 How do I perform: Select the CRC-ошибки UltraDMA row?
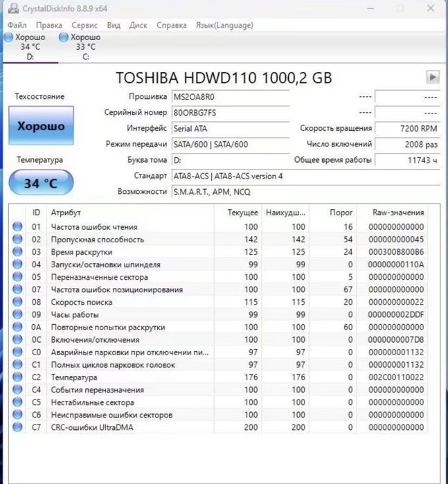tap(218, 427)
